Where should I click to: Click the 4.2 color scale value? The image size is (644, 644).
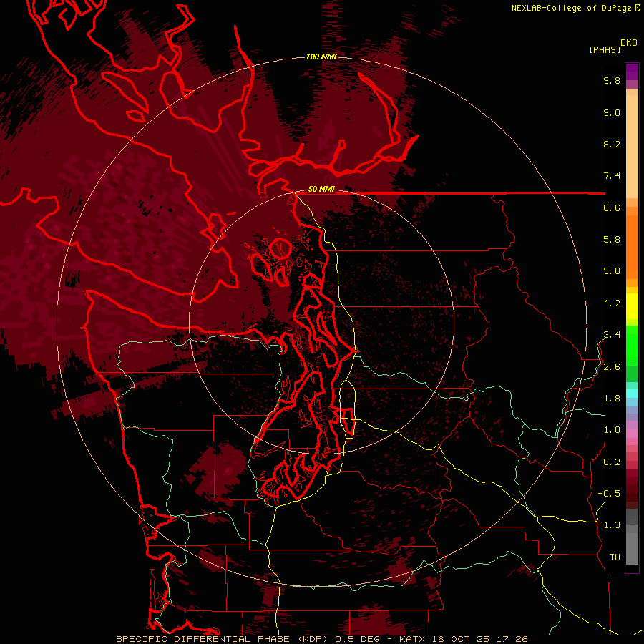tap(612, 303)
